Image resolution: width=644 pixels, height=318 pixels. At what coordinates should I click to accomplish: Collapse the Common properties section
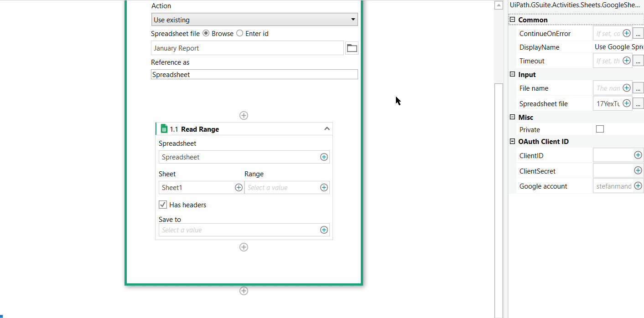[x=512, y=20]
